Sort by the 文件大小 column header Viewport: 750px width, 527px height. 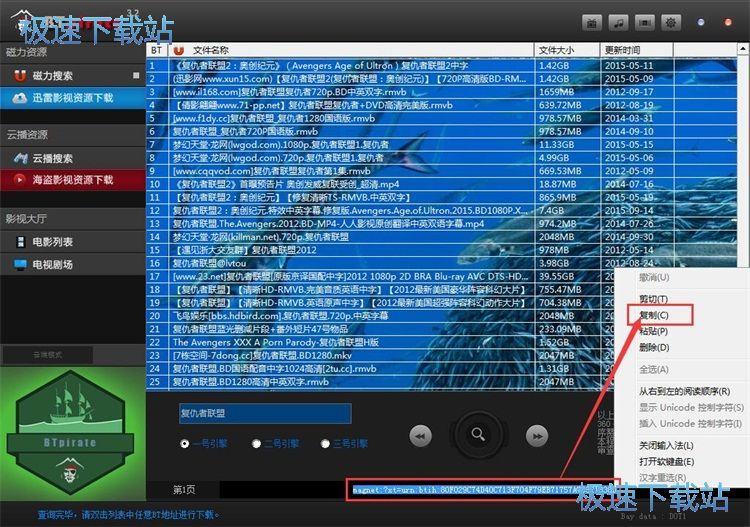pyautogui.click(x=567, y=50)
